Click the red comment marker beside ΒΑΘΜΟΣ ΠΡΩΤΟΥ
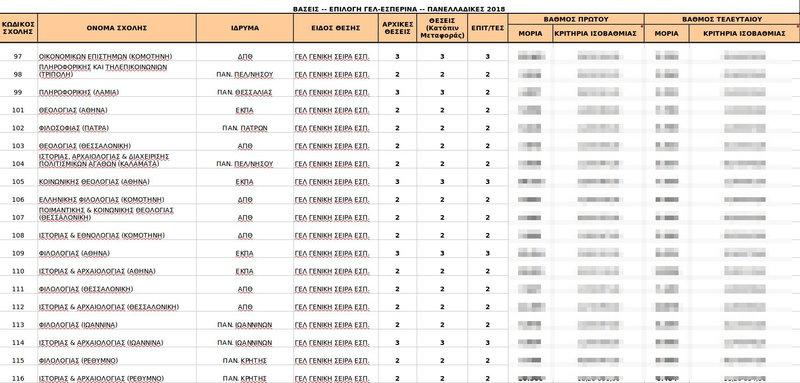Image resolution: width=800 pixels, height=383 pixels. pyautogui.click(x=642, y=26)
